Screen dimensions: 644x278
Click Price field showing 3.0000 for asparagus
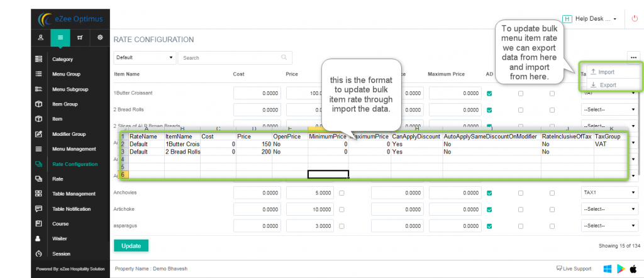pos(310,226)
